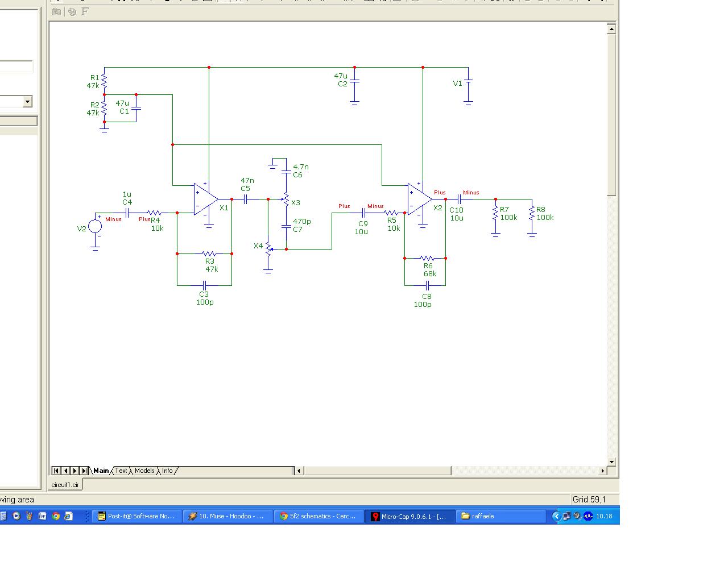Select the V2 signal source symbol

(x=95, y=227)
